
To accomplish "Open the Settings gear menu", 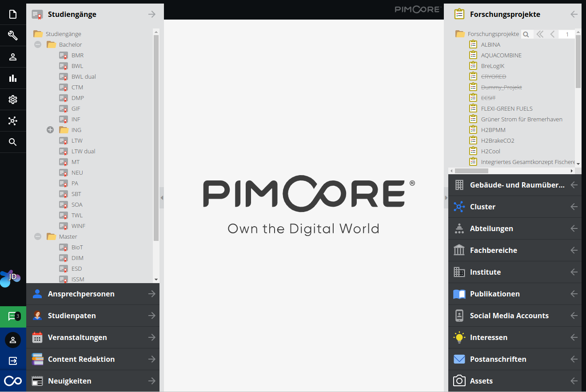I will [x=13, y=100].
